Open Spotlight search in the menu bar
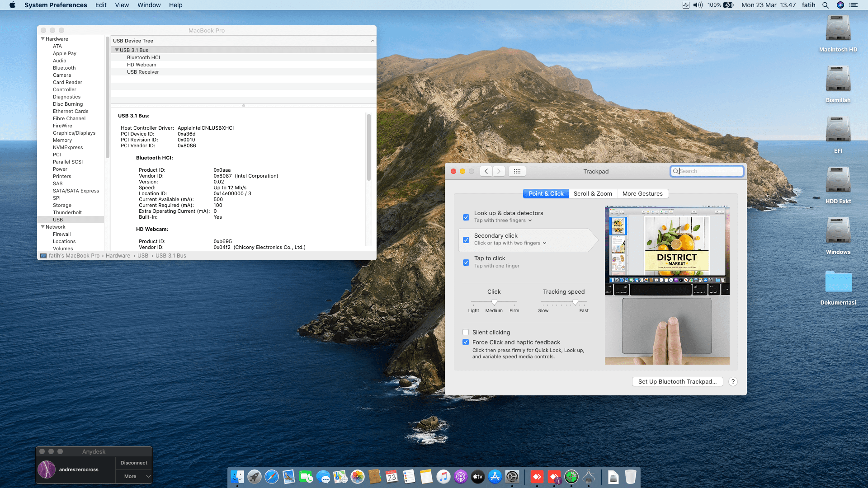Image resolution: width=868 pixels, height=488 pixels. click(x=825, y=5)
